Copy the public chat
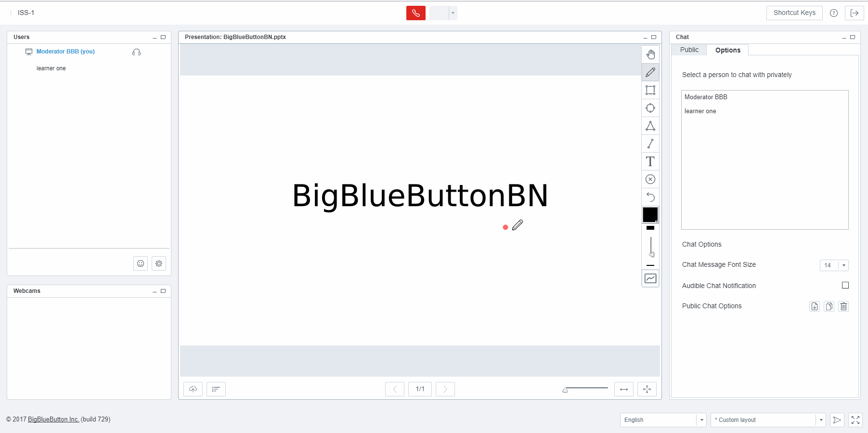 pos(829,306)
